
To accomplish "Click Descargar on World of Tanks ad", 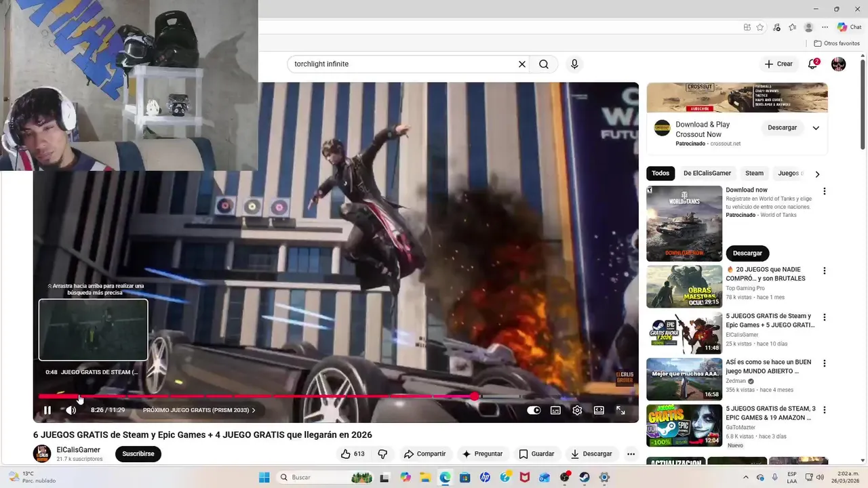I will pos(747,253).
